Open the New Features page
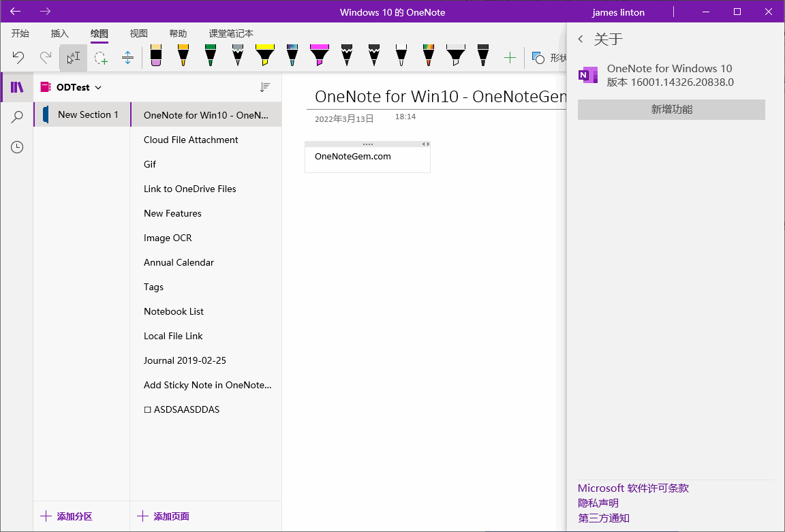 [206, 213]
